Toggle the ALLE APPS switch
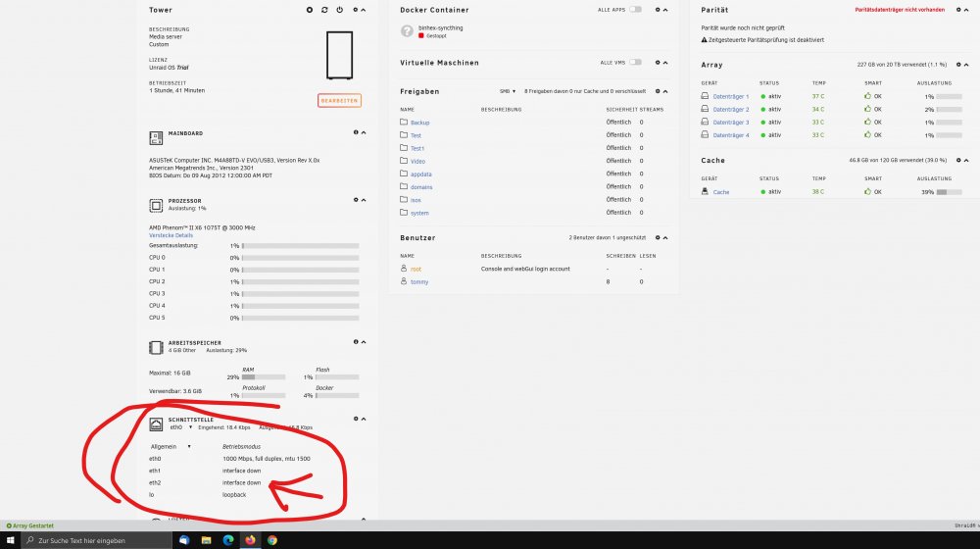 (636, 10)
